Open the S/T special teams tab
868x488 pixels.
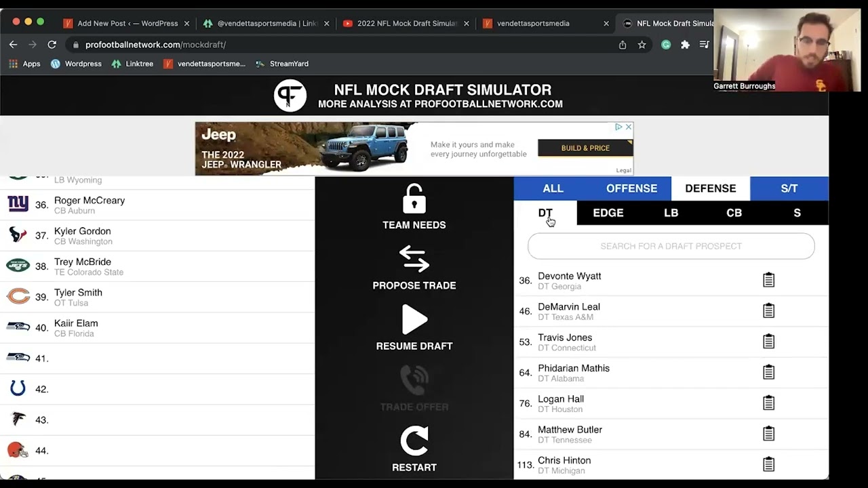(x=789, y=188)
